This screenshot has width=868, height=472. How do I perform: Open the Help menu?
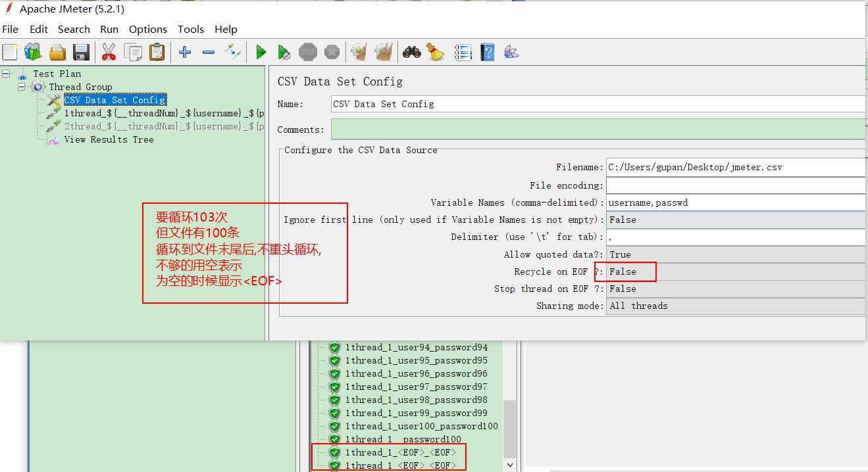[226, 29]
